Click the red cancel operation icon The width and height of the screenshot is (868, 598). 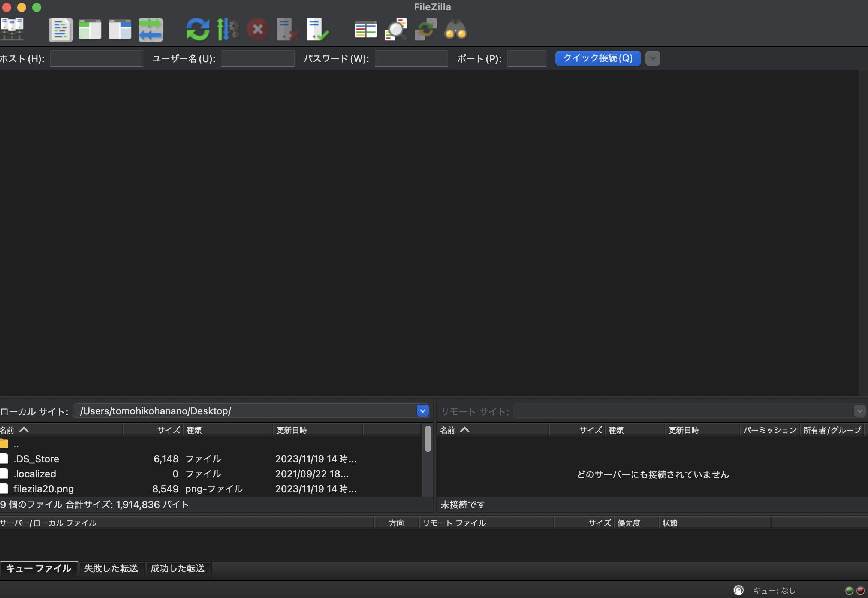tap(258, 30)
